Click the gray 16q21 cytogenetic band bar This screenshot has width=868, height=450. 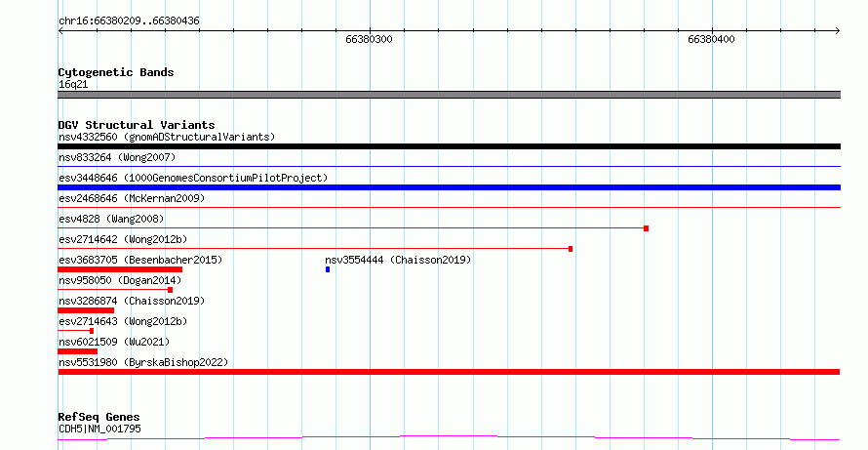pos(449,95)
